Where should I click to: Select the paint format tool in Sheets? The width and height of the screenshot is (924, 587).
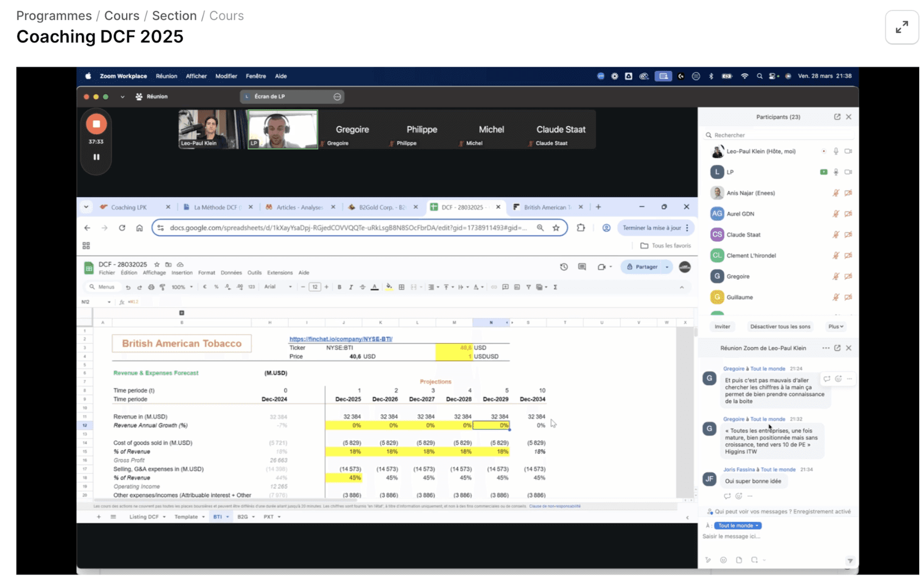(x=162, y=287)
